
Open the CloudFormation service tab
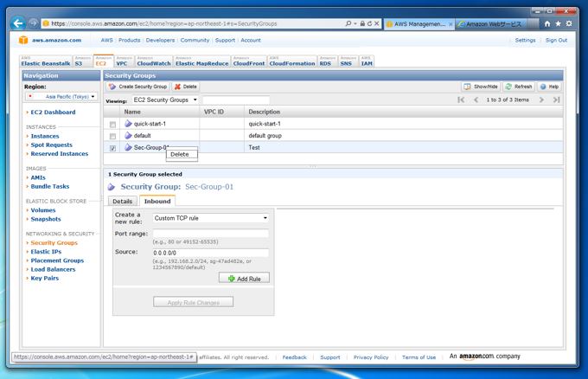pyautogui.click(x=292, y=61)
